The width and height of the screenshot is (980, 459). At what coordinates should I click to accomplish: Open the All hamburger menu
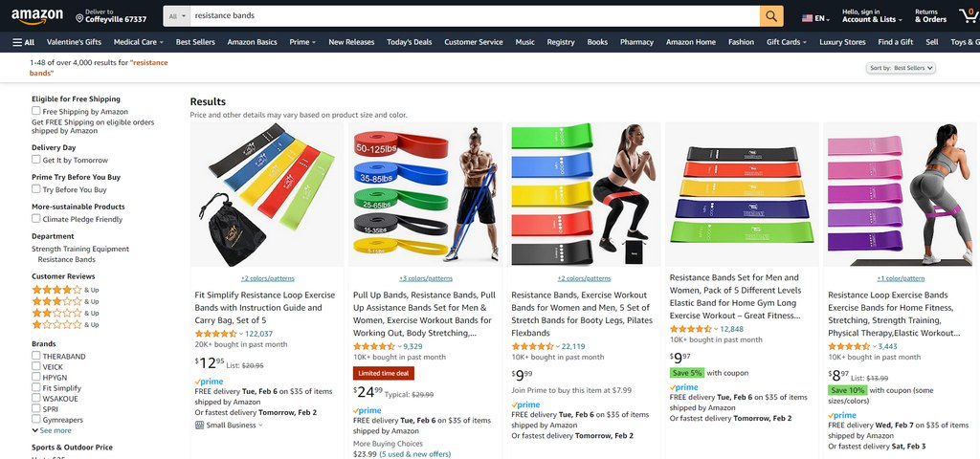24,42
